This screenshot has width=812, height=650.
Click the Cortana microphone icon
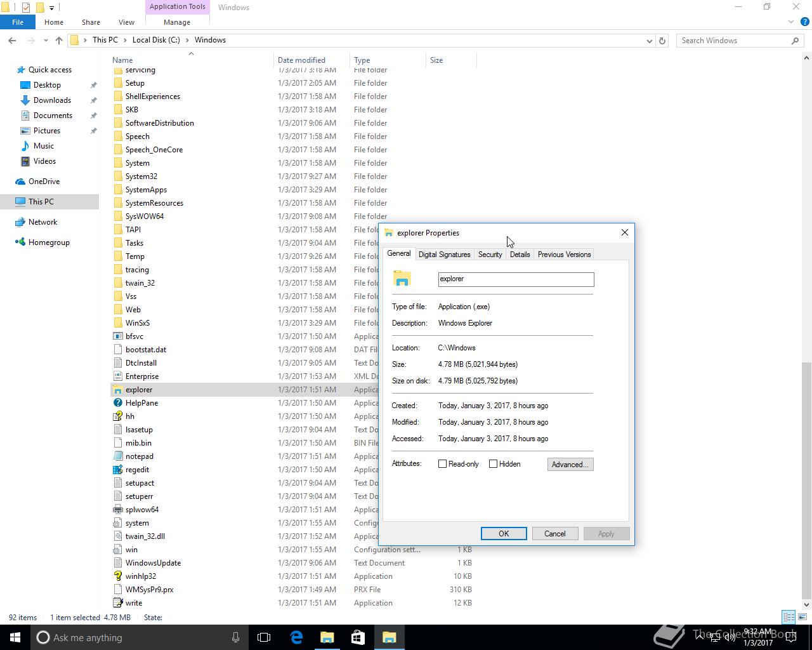[235, 637]
